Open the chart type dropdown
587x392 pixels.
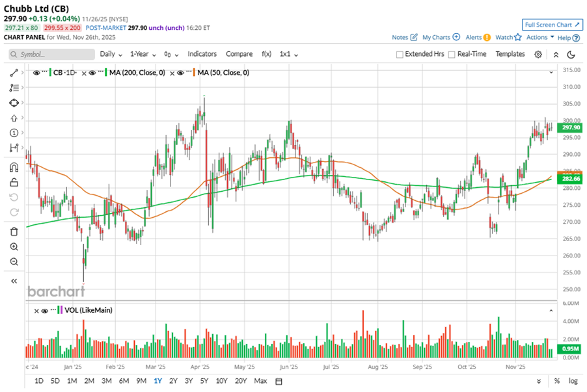click(171, 55)
